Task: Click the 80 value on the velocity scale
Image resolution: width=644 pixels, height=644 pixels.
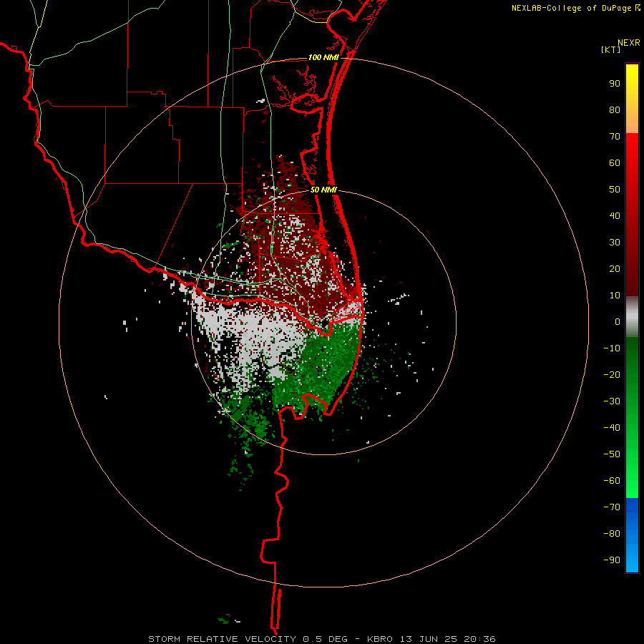Action: pyautogui.click(x=615, y=110)
